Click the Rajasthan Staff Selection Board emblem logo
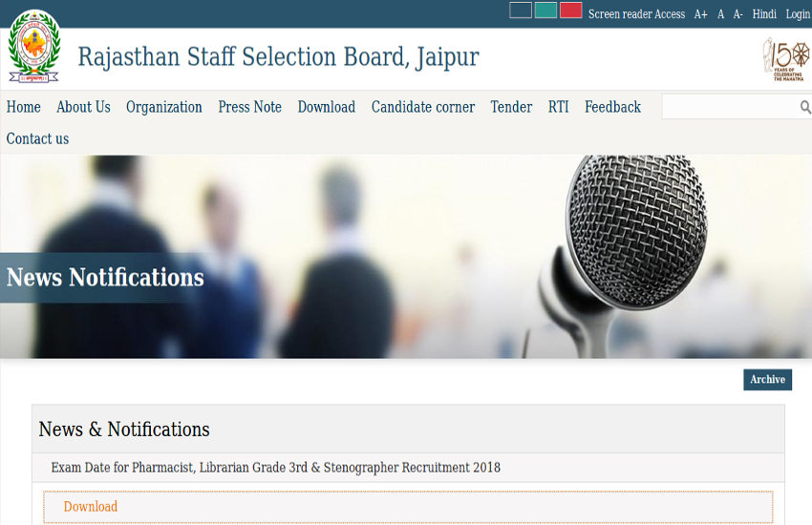This screenshot has width=812, height=525. click(33, 48)
